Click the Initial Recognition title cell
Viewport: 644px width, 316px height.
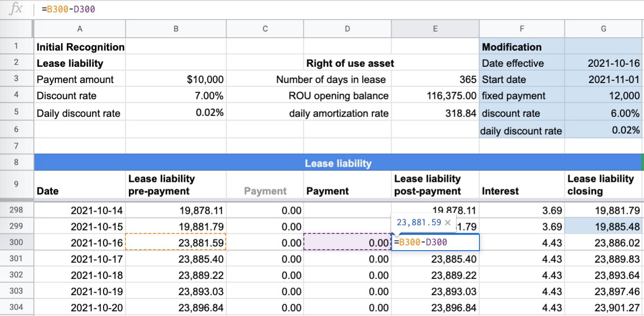tap(80, 46)
